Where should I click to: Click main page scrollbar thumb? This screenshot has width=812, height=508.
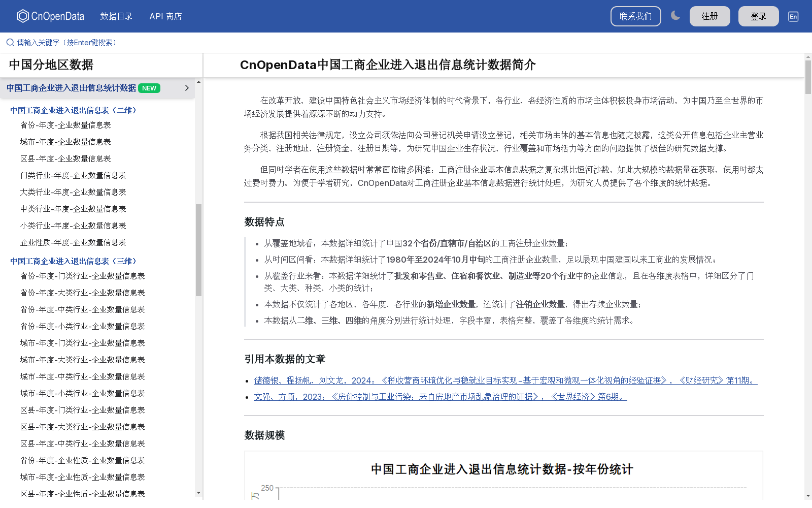tap(808, 77)
